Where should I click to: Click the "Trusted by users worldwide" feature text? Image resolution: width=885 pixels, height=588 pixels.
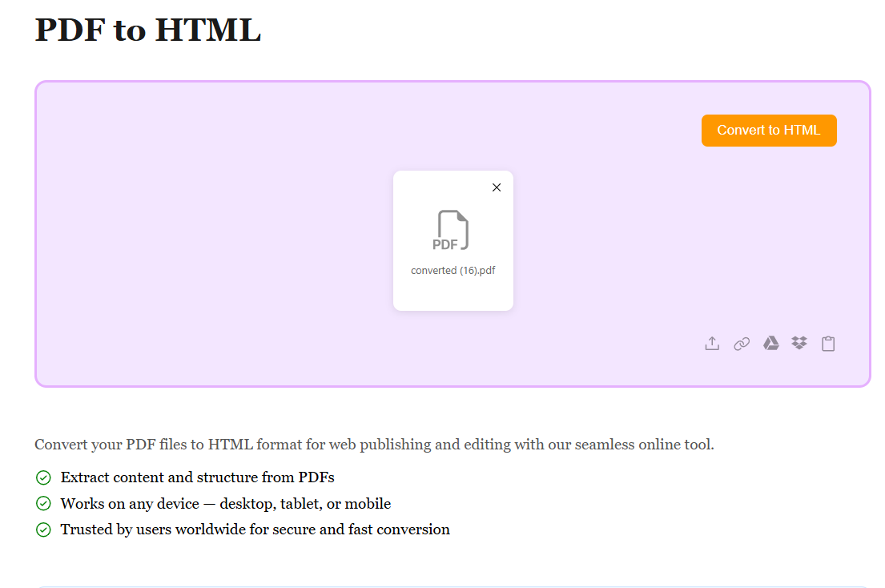[x=255, y=530]
